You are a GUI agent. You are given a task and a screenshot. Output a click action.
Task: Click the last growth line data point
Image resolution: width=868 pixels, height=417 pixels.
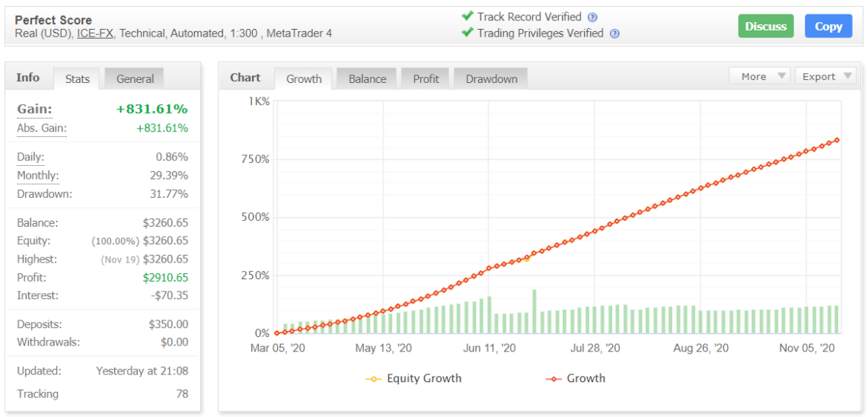click(x=837, y=140)
